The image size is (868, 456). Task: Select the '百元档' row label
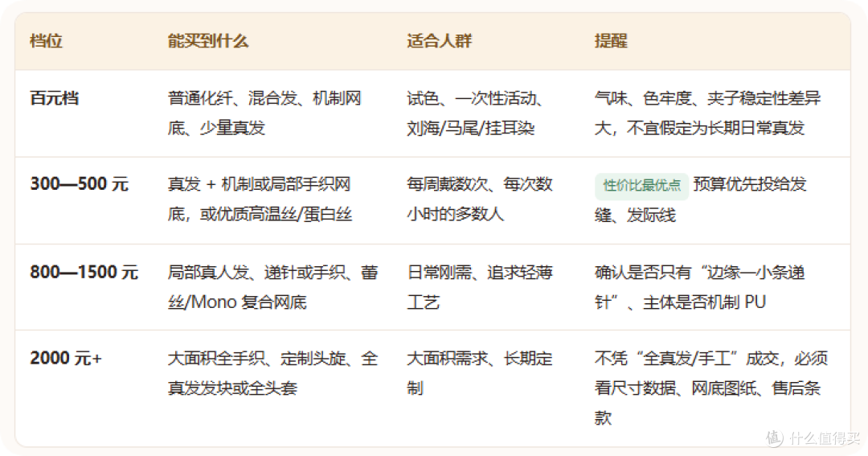55,99
